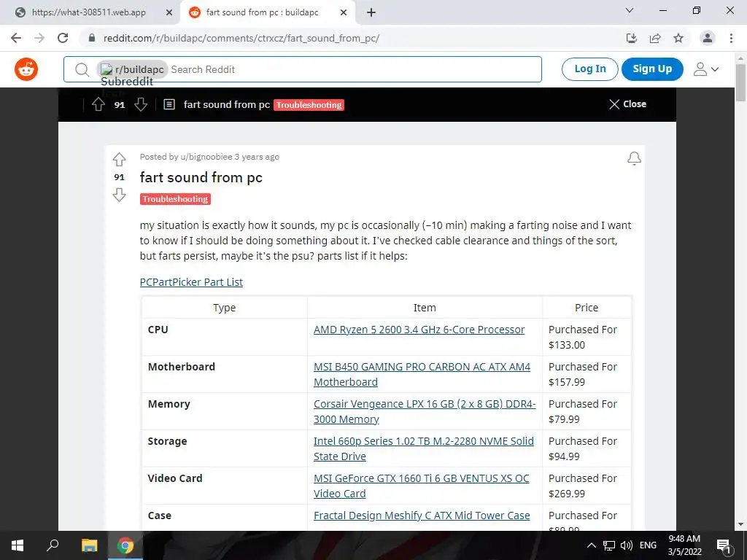Open the Intel 660p Series SSD link
The height and width of the screenshot is (560, 747).
coord(424,448)
